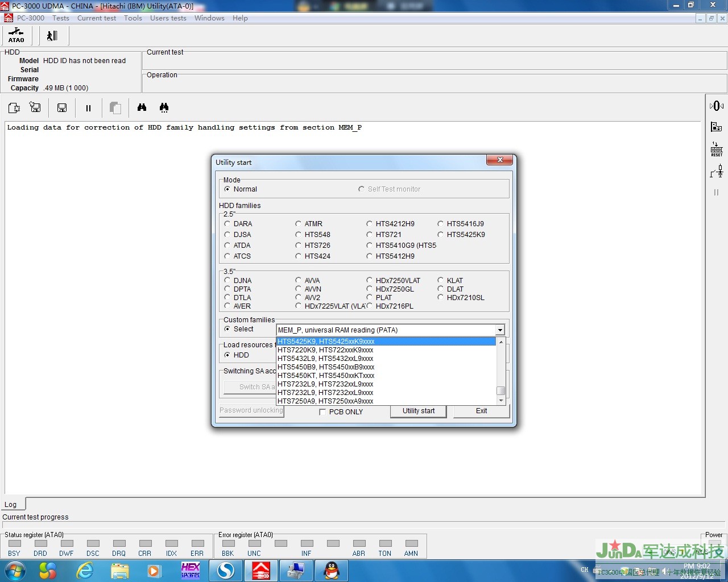The width and height of the screenshot is (728, 582).
Task: Open the PC-3000 menu
Action: pos(31,18)
